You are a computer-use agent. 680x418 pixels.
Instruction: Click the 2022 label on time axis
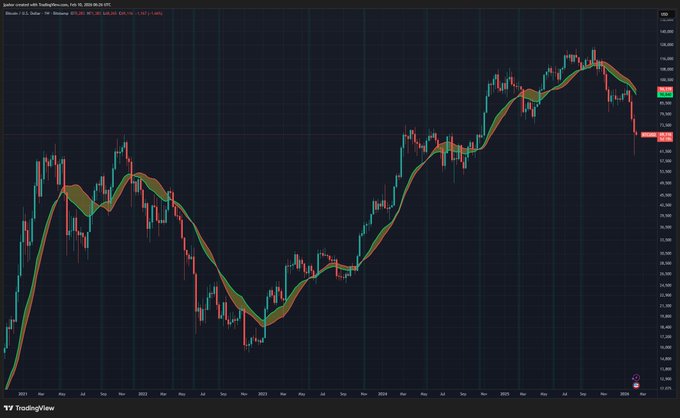pyautogui.click(x=142, y=395)
